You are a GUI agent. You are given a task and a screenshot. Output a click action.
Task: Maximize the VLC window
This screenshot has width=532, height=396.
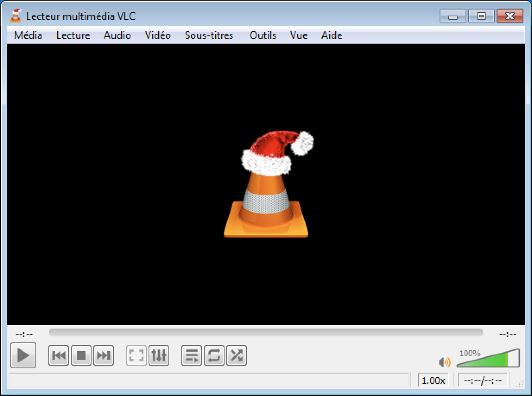pos(481,16)
